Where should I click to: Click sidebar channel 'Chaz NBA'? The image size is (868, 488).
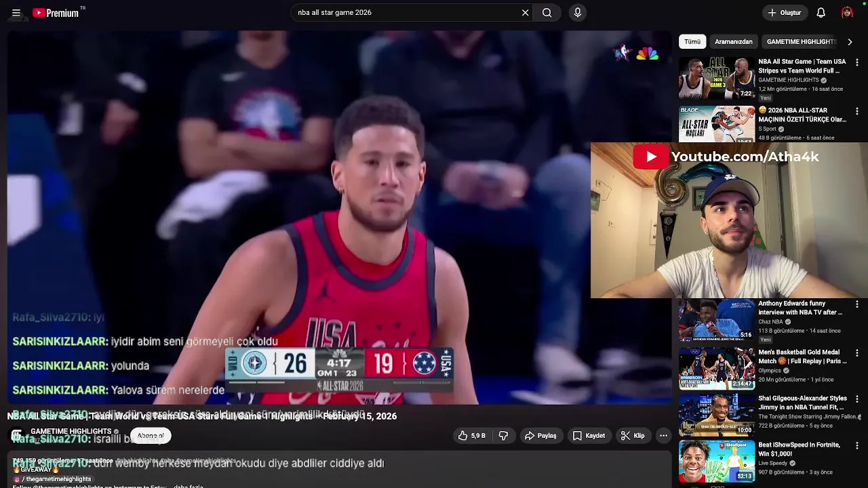(x=770, y=322)
